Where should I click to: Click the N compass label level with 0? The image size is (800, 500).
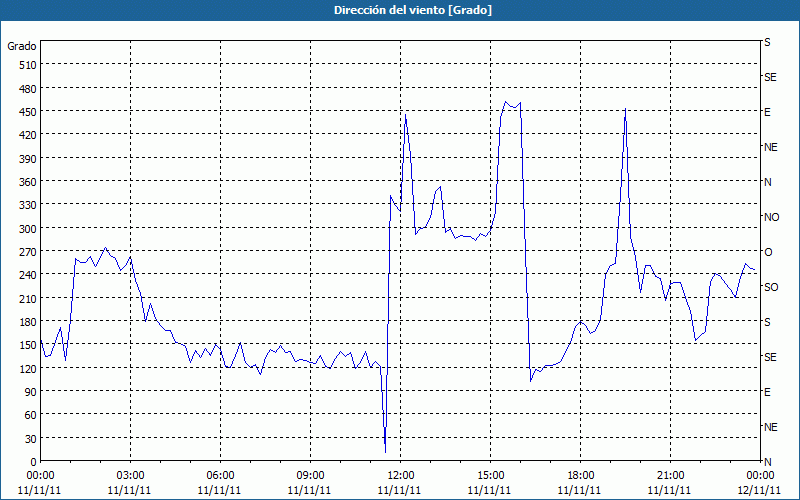click(x=768, y=462)
